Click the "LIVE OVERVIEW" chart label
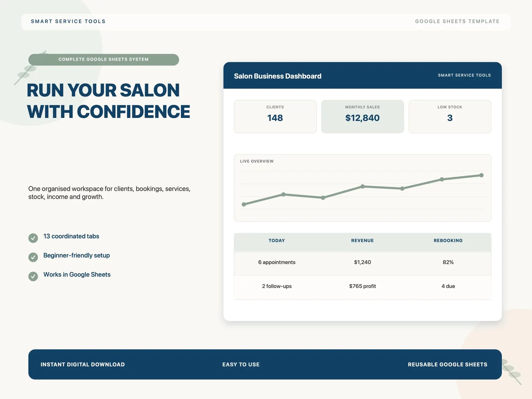Image resolution: width=532 pixels, height=399 pixels. click(257, 161)
